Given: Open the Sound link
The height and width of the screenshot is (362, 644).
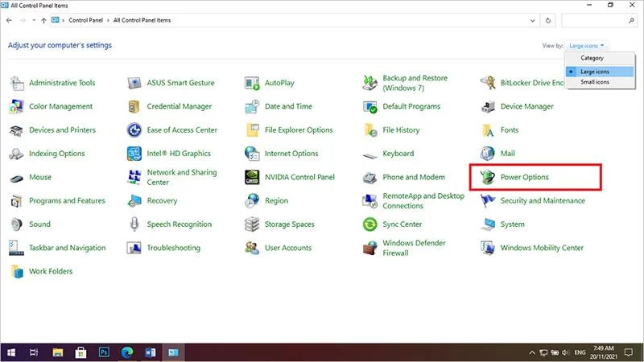Looking at the screenshot, I should click(x=39, y=224).
